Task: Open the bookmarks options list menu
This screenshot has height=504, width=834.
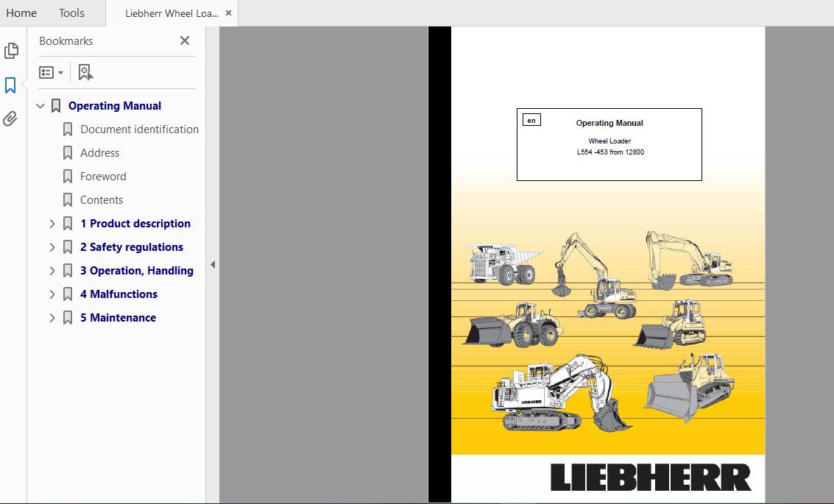Action: (51, 72)
